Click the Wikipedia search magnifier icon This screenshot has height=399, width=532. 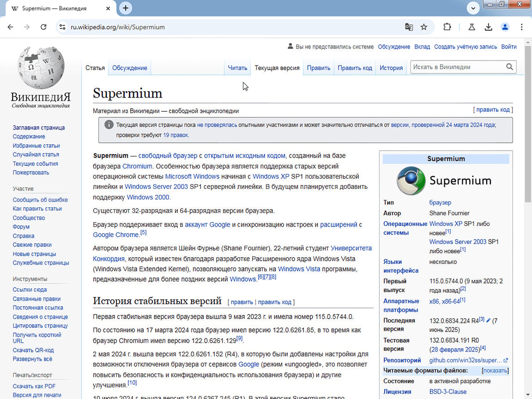tap(509, 67)
